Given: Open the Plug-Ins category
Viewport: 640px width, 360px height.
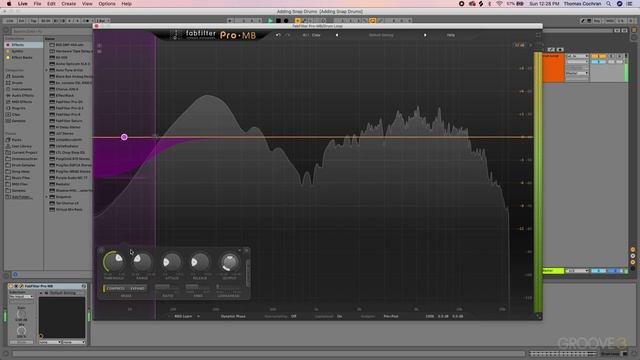Looking at the screenshot, I should point(18,108).
